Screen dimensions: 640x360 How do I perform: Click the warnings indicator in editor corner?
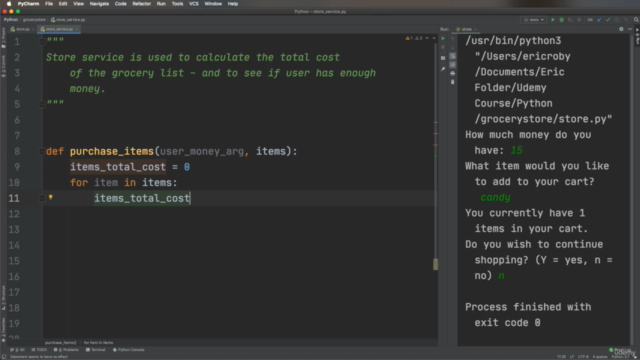414,38
